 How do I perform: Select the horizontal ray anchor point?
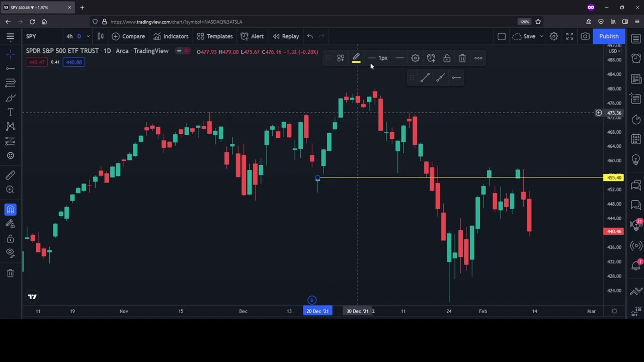coord(317,177)
